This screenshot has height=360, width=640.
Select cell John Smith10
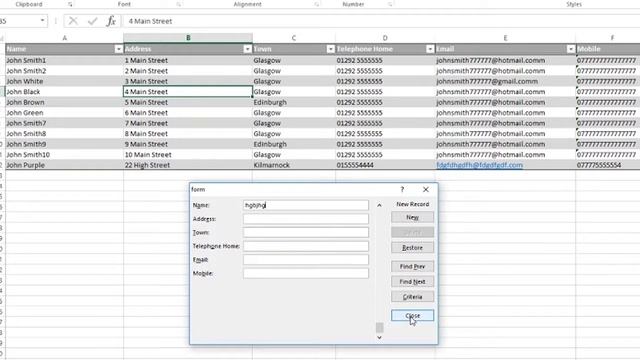click(64, 155)
